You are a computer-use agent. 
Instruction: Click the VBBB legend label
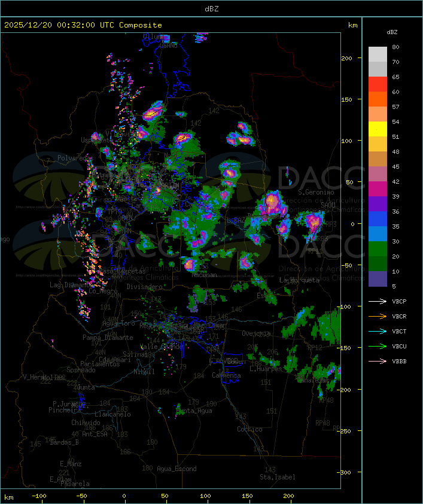(399, 362)
